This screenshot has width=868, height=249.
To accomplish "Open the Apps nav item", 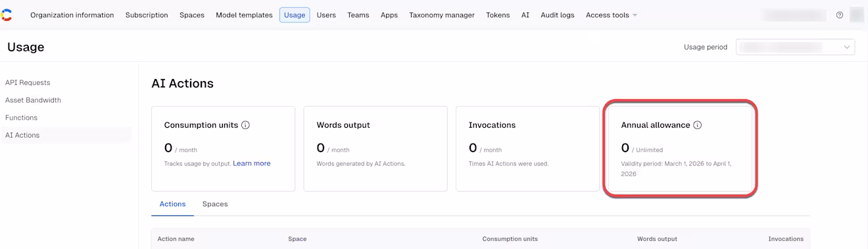I will point(389,15).
